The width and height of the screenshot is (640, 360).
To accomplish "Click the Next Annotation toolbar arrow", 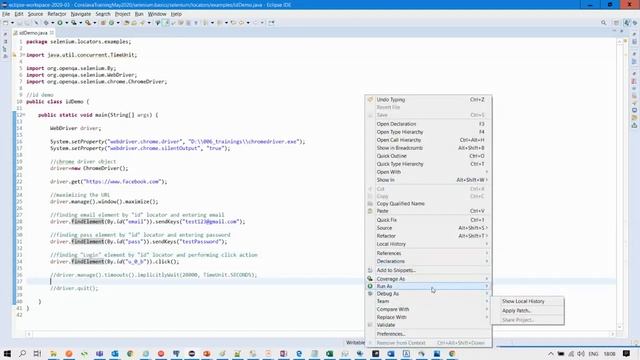I will [205, 23].
